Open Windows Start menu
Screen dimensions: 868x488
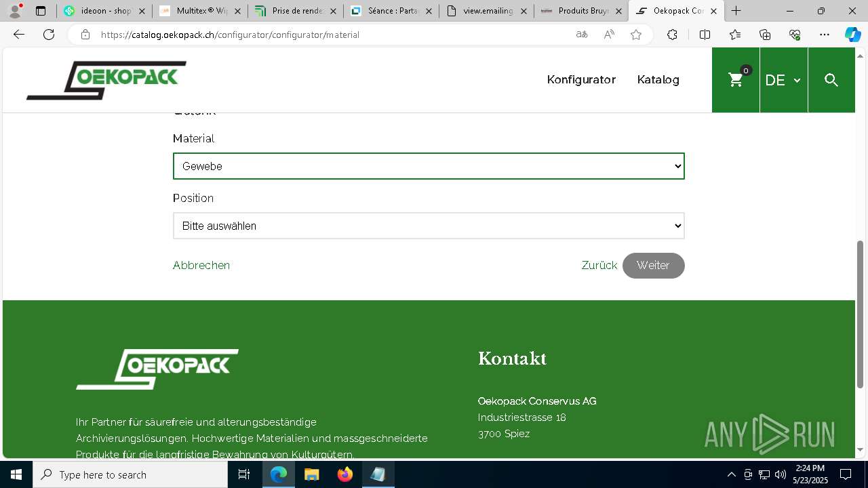tap(16, 474)
